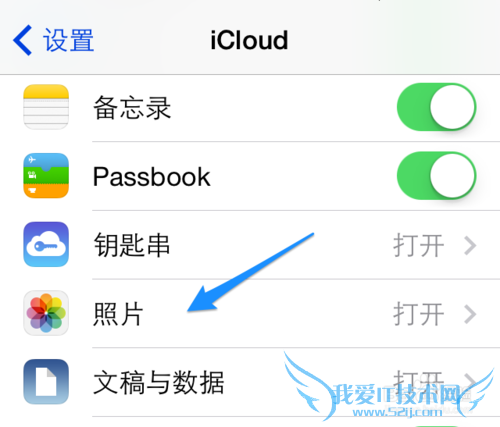Disable the Passbook sync switch
500x427 pixels.
[x=437, y=176]
